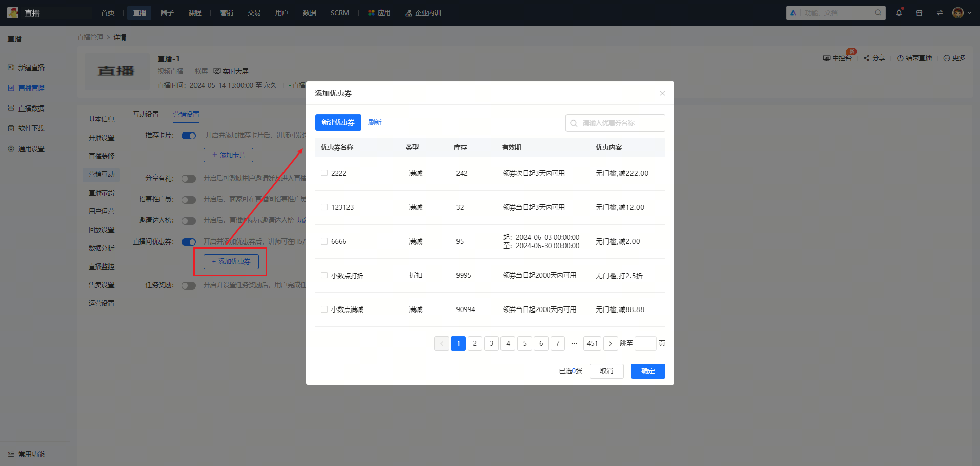Click the search magnifier in top bar

coord(878,13)
